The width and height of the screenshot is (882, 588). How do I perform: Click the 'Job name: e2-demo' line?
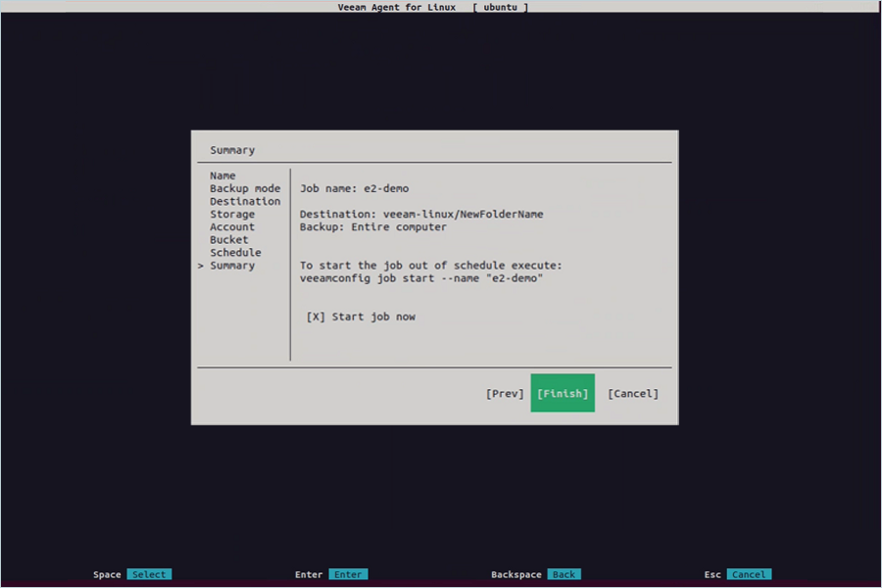click(355, 188)
